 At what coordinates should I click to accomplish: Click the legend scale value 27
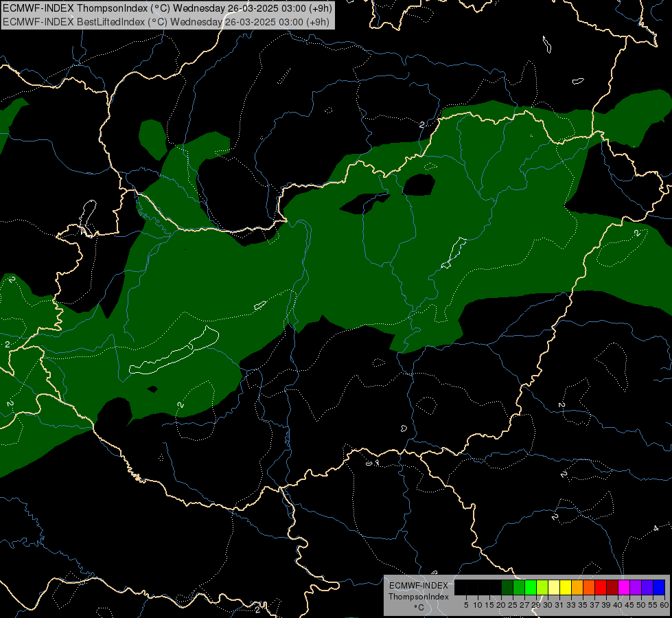click(524, 605)
